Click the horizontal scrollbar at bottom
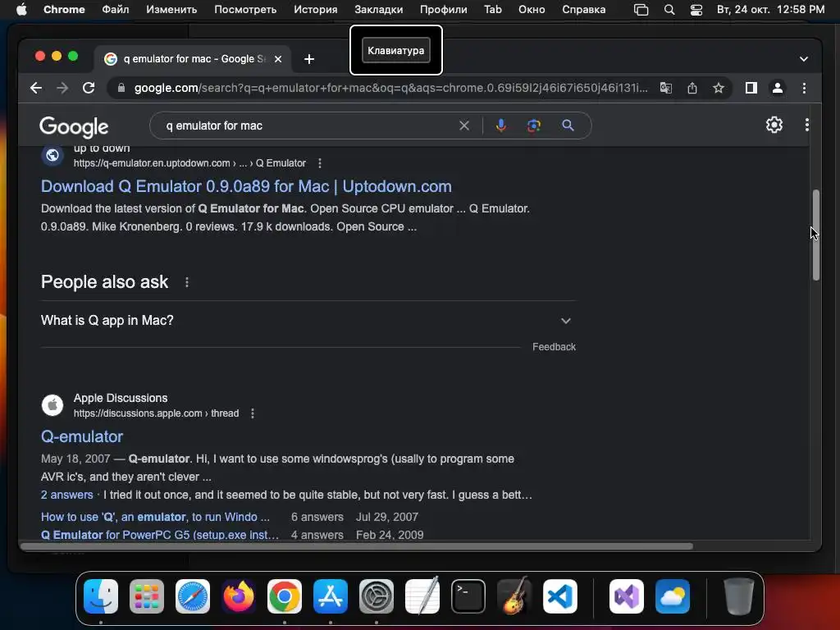840x630 pixels. click(356, 546)
